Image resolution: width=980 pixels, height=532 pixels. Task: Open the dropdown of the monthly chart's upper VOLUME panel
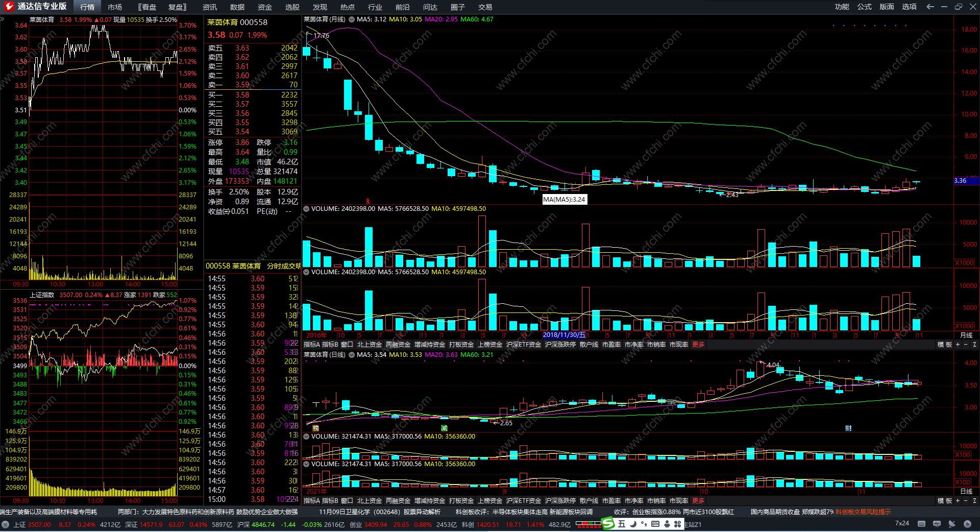tap(306, 209)
